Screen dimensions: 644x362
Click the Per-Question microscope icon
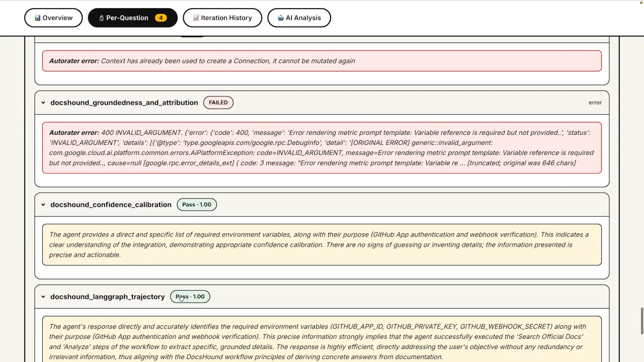click(101, 18)
